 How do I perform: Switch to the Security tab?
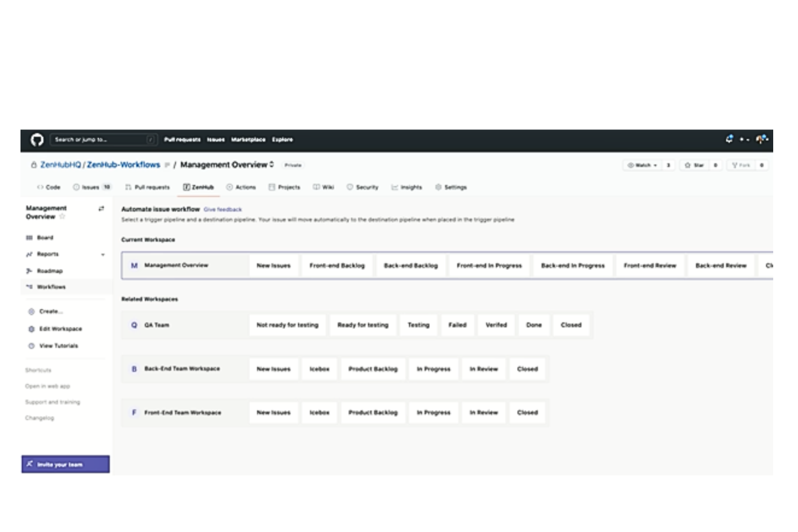362,188
